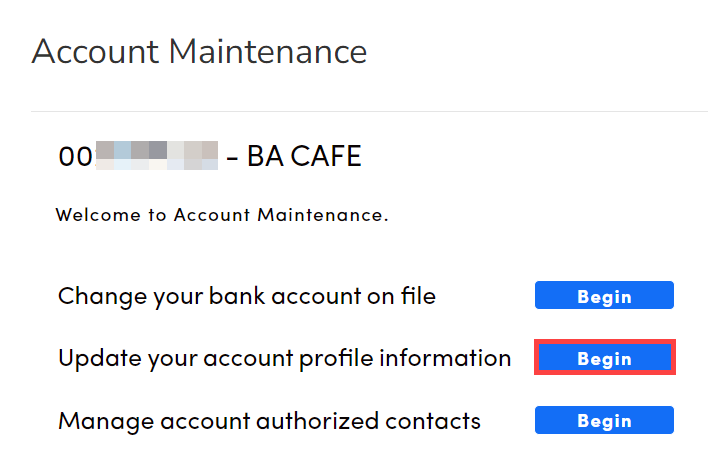
Task: Click the word 'Welcome' in the greeting
Action: (94, 214)
